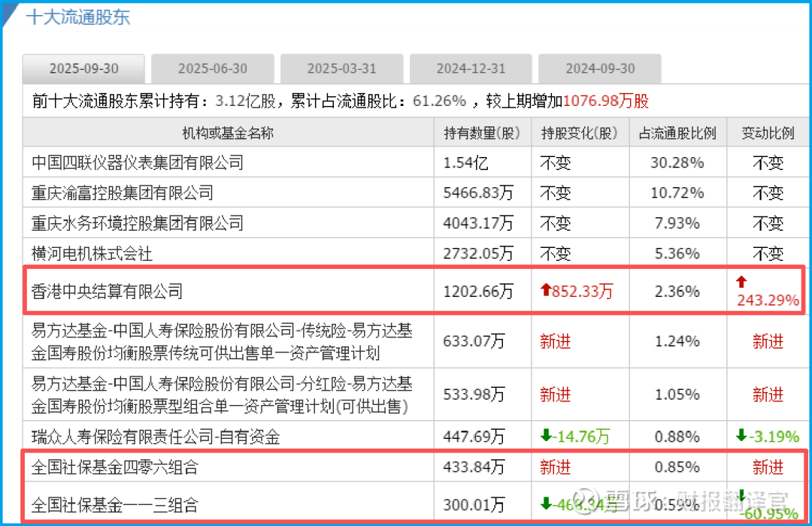
Task: Click the 61.26% cumulative ratio figure
Action: point(439,101)
